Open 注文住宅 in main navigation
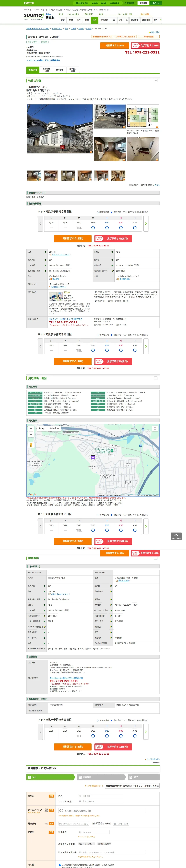The image size is (186, 868). [104, 20]
